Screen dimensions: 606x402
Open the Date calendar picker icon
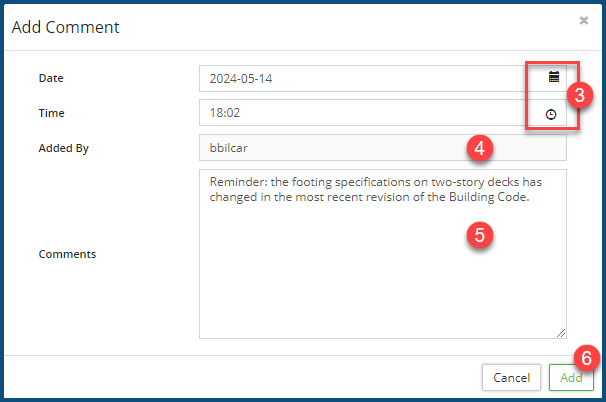553,77
